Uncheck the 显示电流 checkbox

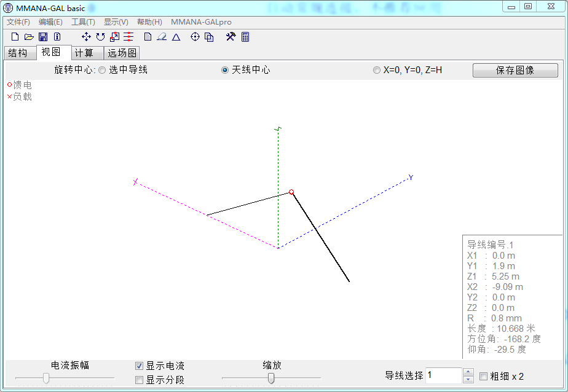pyautogui.click(x=139, y=366)
